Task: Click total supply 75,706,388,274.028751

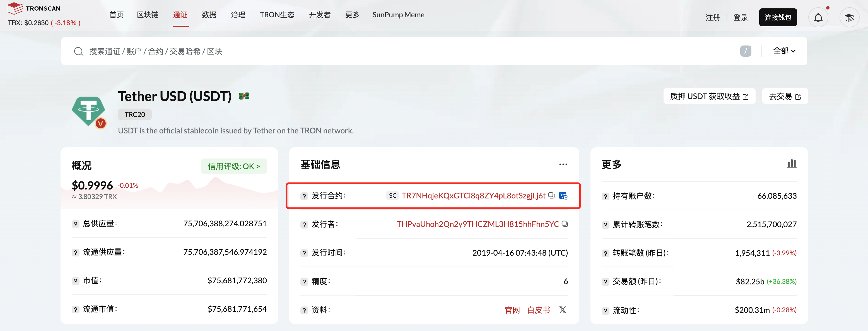Action: 225,224
